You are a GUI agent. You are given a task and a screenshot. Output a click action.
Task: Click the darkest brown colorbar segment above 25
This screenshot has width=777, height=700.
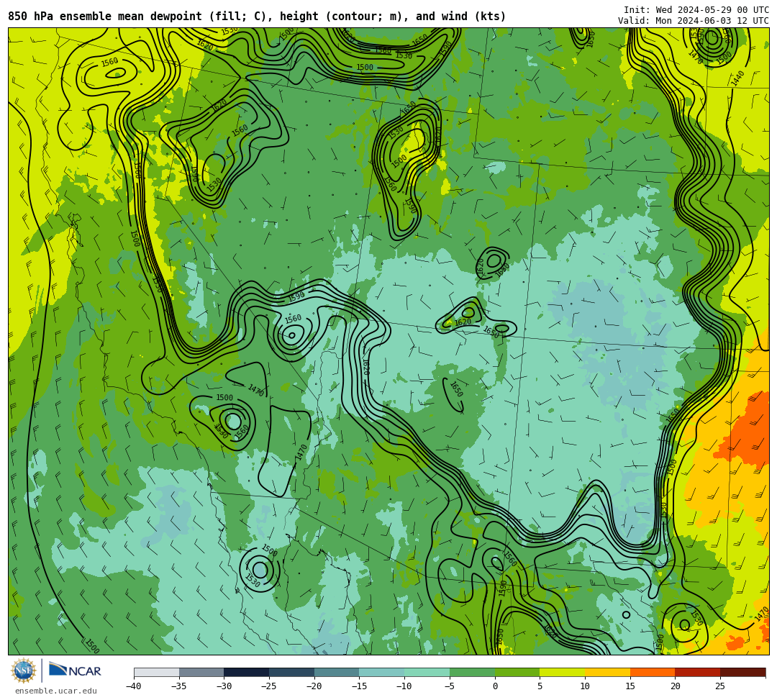point(742,672)
